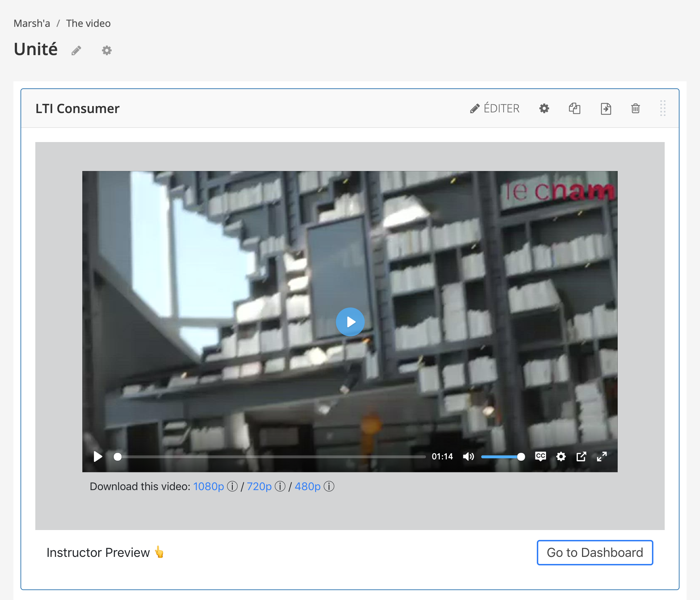Viewport: 700px width, 600px height.
Task: Download the 1080p video link
Action: pos(208,487)
